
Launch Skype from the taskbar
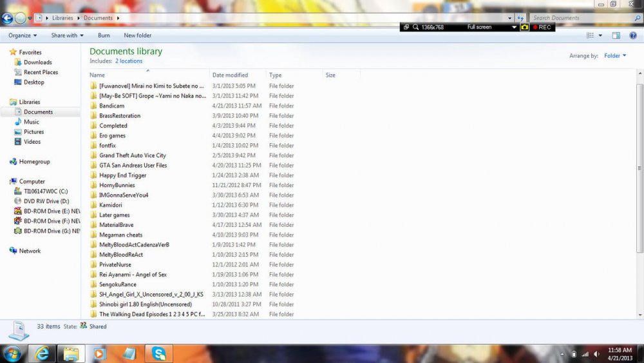158,353
